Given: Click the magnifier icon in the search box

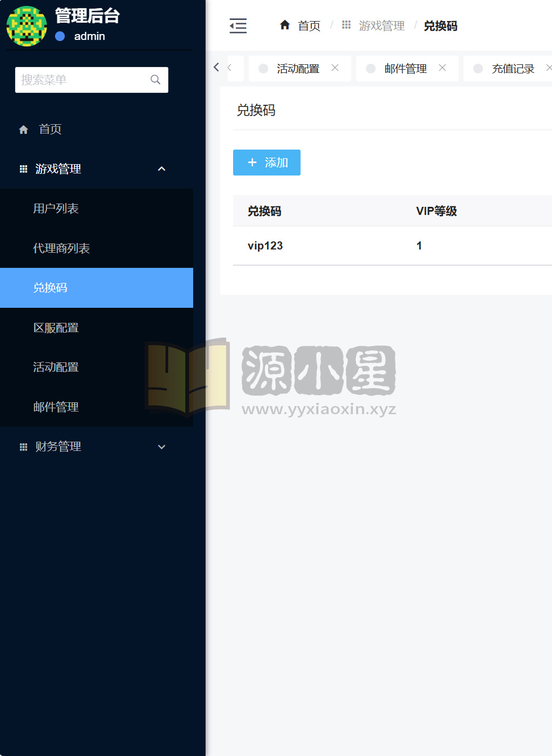Looking at the screenshot, I should (155, 79).
